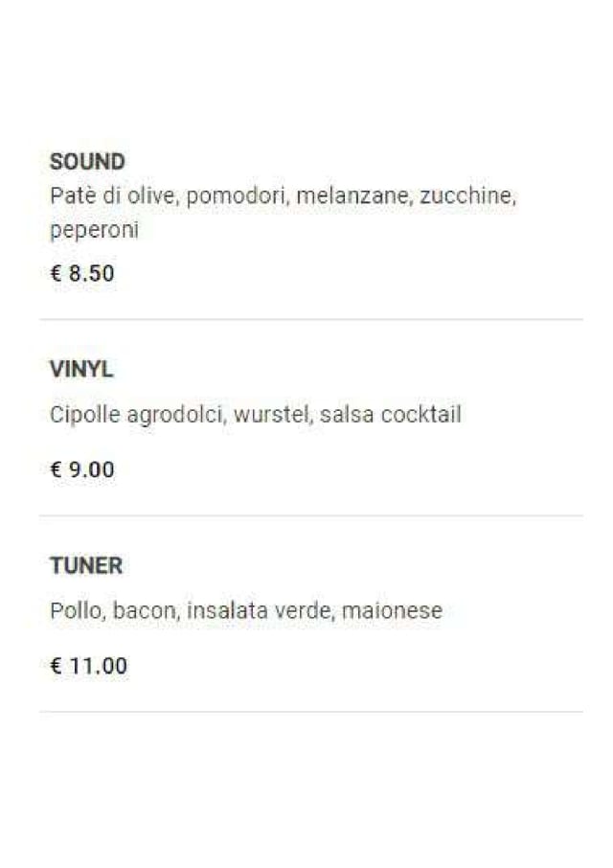Click the TUNER price € 11.00

[88, 666]
